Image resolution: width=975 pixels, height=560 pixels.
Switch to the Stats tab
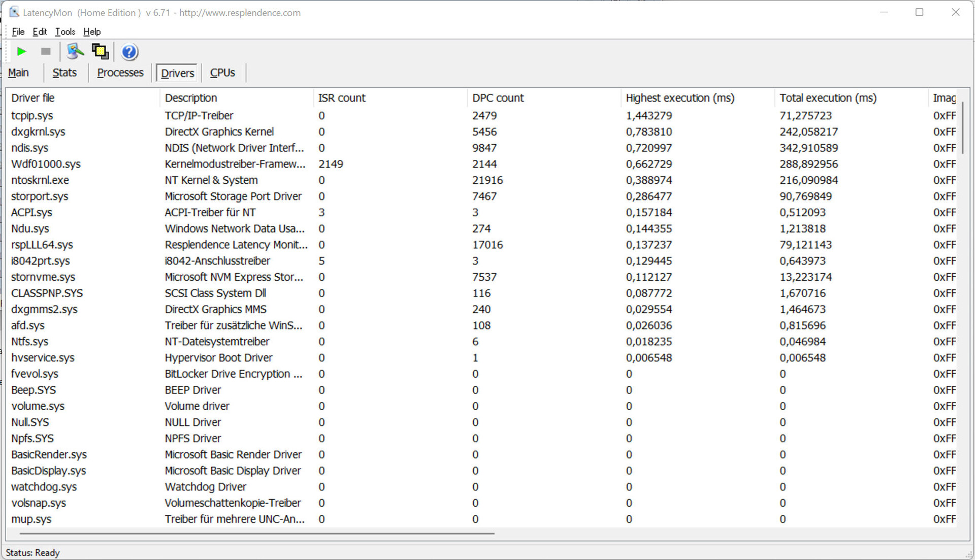point(64,73)
